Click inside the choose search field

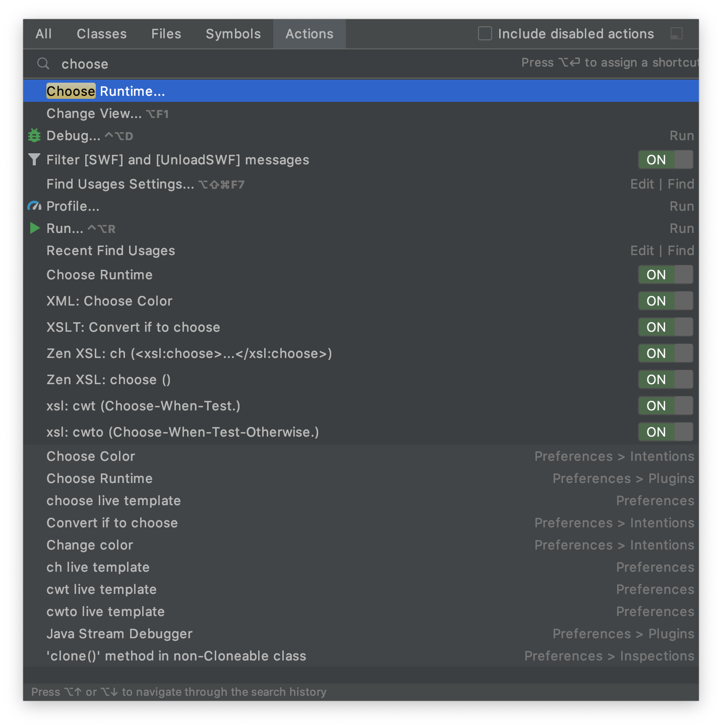tap(202, 64)
